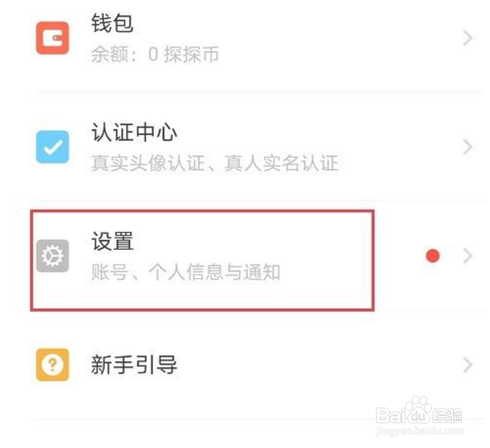Tap the orange question mark guide icon

pos(52,364)
